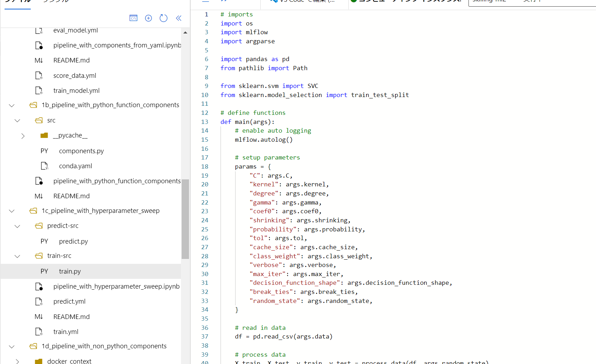Click the folder icon for 1b_pipeline_with_python_function_components
596x364 pixels.
point(33,105)
